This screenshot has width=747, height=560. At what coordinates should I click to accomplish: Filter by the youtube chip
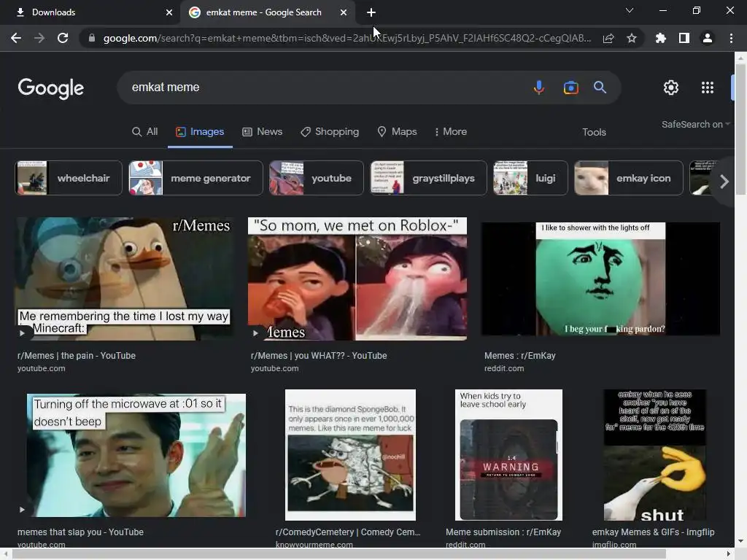(x=317, y=178)
